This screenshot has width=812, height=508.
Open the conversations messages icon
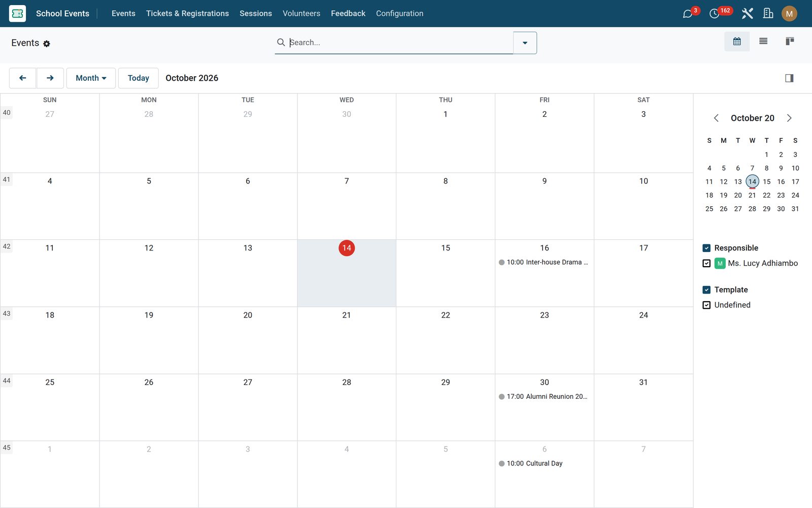[x=688, y=14]
